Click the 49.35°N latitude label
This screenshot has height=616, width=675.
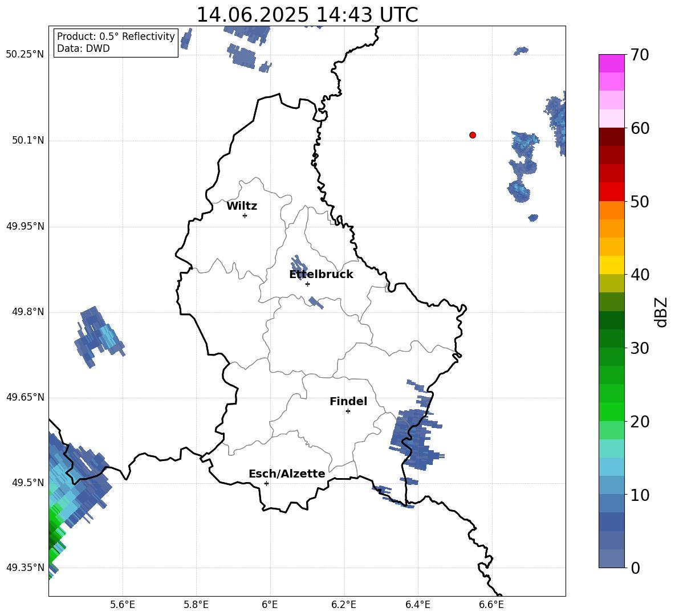pyautogui.click(x=25, y=568)
